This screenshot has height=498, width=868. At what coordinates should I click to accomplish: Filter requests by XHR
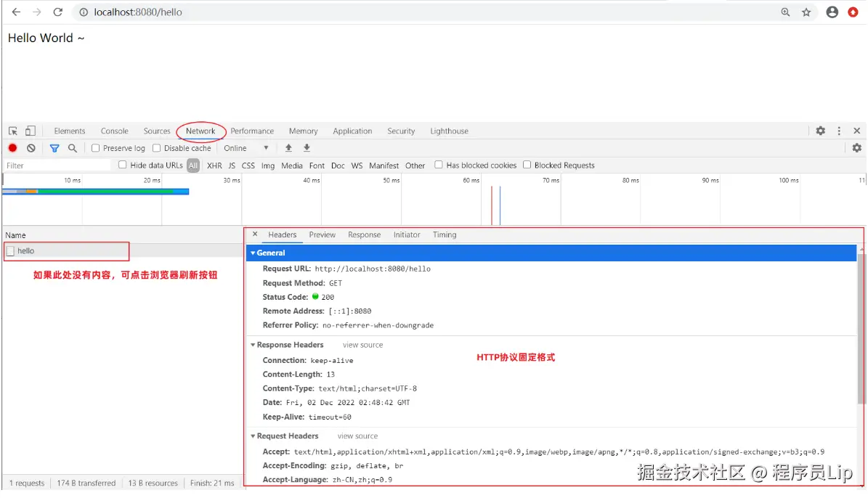coord(214,166)
